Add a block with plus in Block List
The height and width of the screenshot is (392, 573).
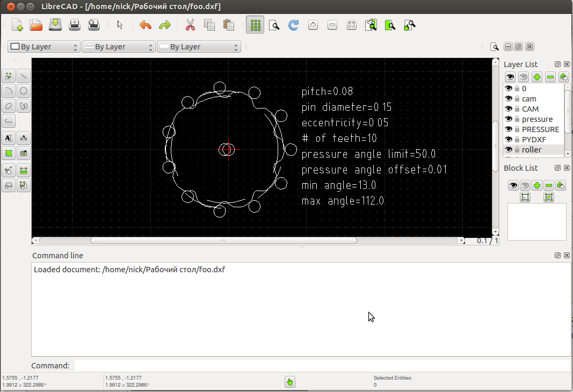(x=537, y=185)
